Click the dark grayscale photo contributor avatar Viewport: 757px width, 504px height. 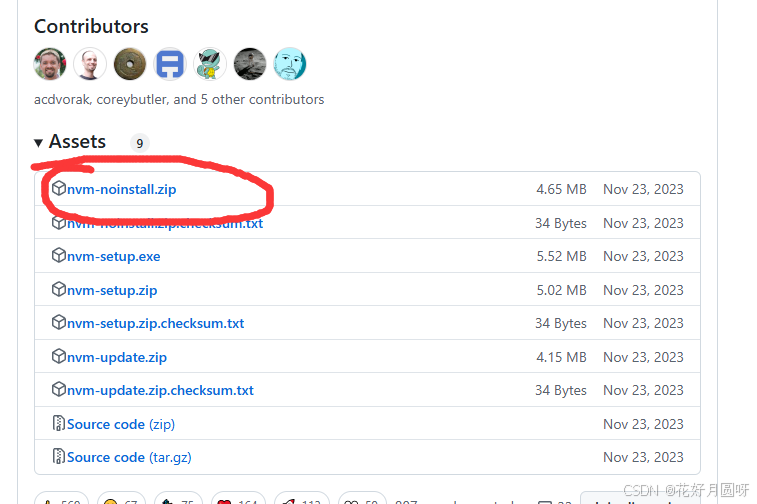click(250, 64)
